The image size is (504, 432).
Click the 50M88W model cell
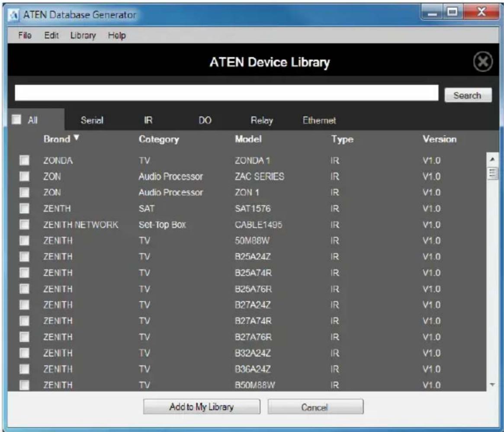pyautogui.click(x=252, y=241)
